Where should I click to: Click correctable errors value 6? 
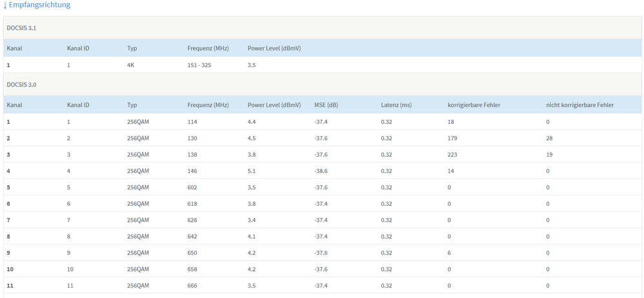pyautogui.click(x=449, y=253)
